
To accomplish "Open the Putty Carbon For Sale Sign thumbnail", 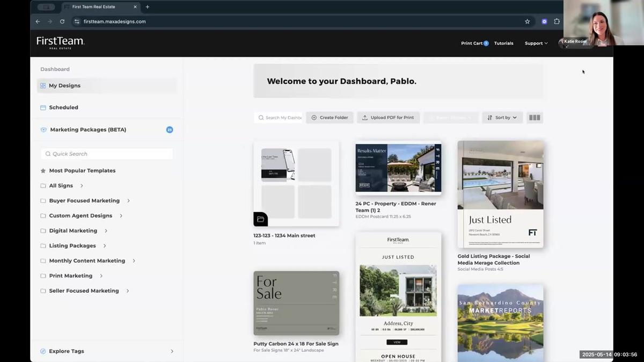I will [296, 303].
